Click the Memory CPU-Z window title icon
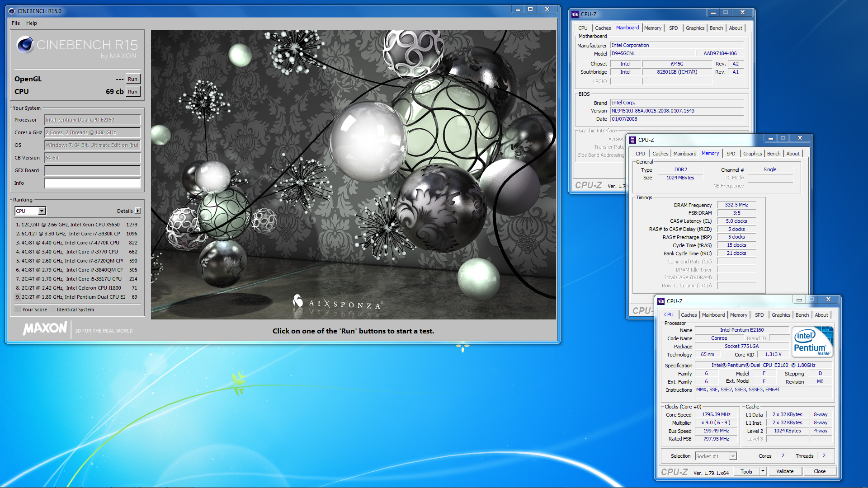This screenshot has width=868, height=488. [x=632, y=140]
